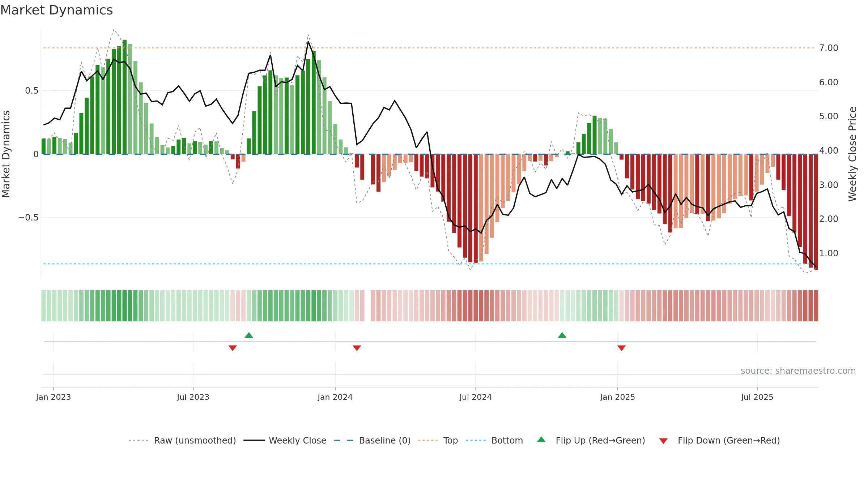Click the green flip-up marker near Sep 2023
The width and height of the screenshot is (868, 488).
pos(249,335)
